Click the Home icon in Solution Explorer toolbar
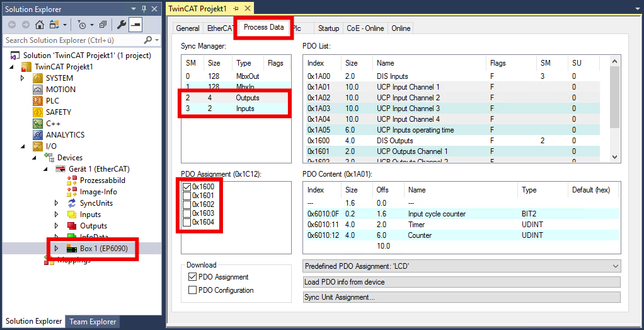644x330 pixels. (x=40, y=25)
